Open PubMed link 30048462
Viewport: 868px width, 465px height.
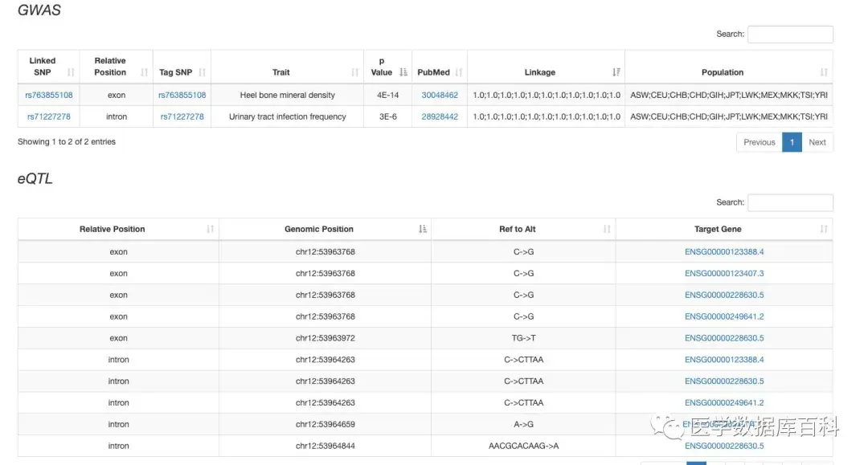pos(440,95)
